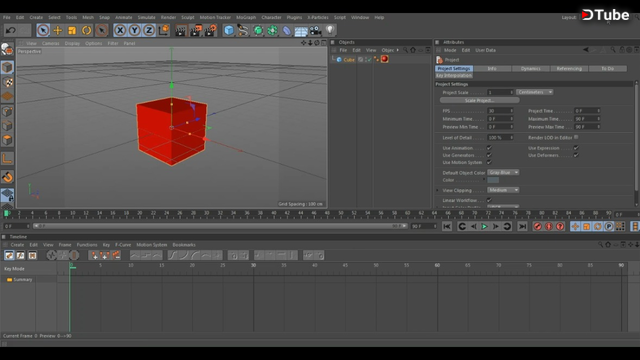Screen dimensions: 640x360
Task: Select the Scale tool
Action: coord(72,30)
